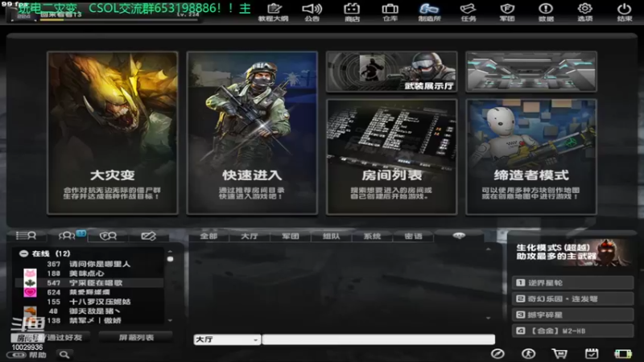Open the 制造所 workshop icon
644x362 pixels.
429,12
